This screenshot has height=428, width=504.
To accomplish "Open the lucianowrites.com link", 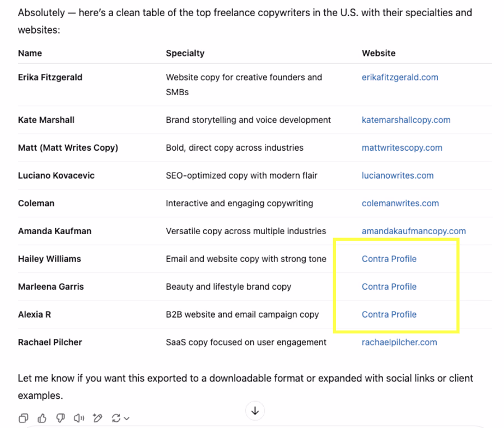I will click(x=398, y=175).
